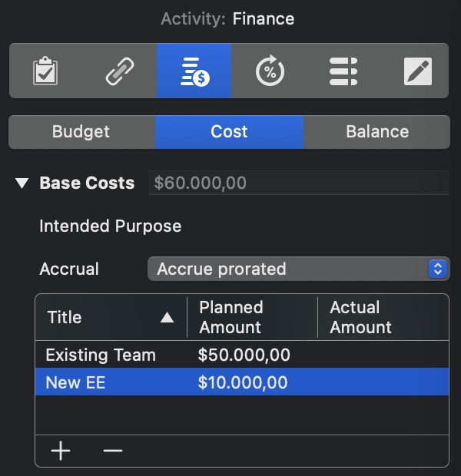Viewport: 461px width, 476px height.
Task: Open the list rows inspector tab
Action: [343, 71]
